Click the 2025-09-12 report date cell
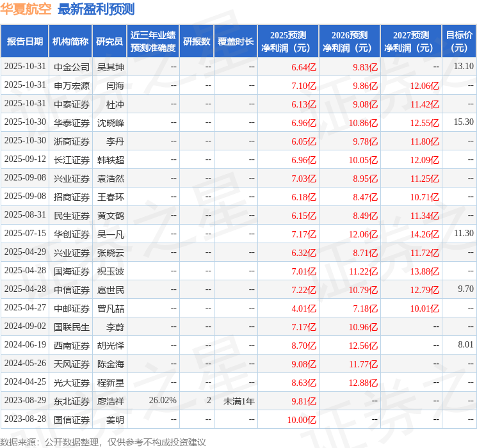 click(x=25, y=159)
